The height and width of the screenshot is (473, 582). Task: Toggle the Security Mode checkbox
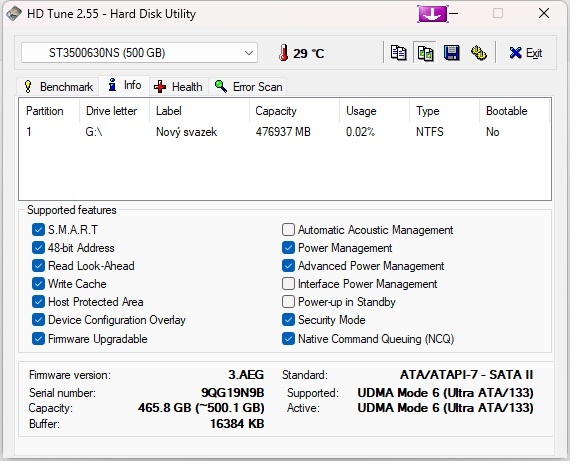click(288, 320)
